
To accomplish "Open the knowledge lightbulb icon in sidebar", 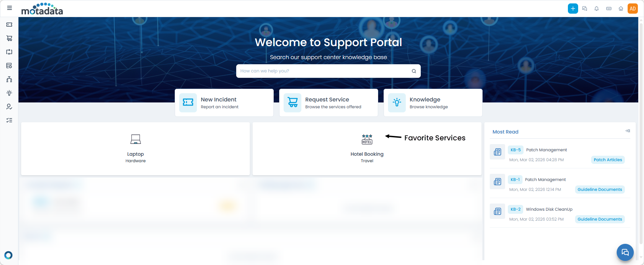I will 9,93.
